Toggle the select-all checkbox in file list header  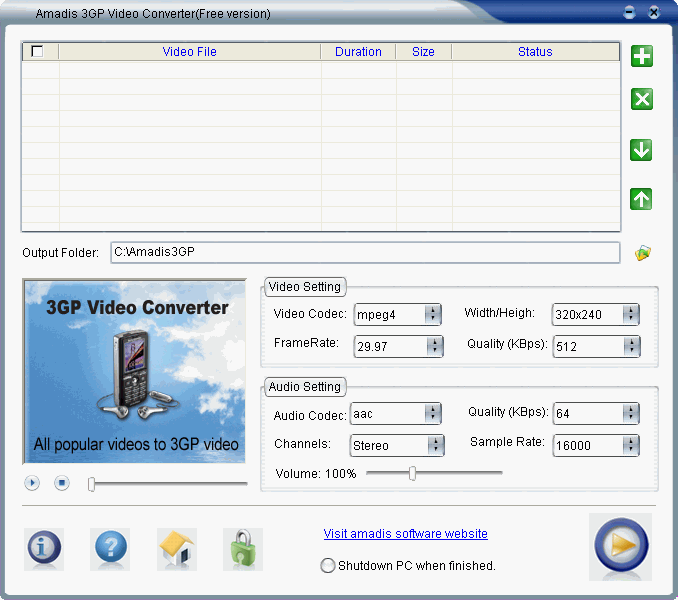click(x=38, y=52)
